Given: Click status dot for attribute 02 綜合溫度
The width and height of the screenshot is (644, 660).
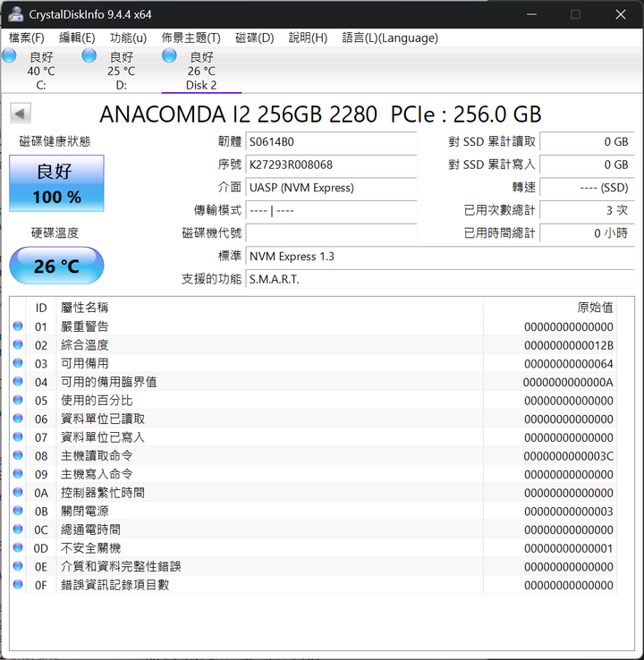Looking at the screenshot, I should coord(18,345).
